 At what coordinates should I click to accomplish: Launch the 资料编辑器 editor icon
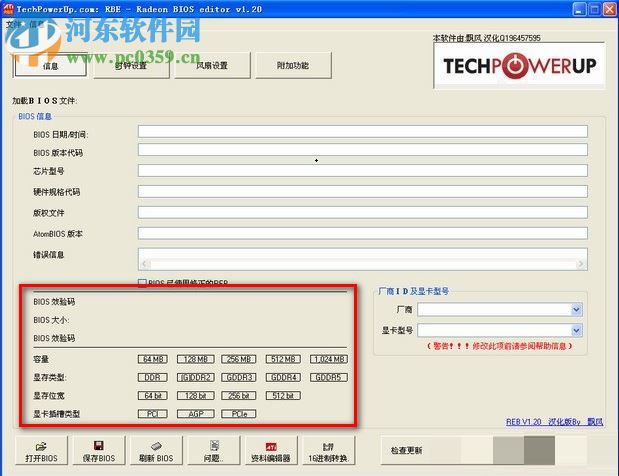pos(271,451)
